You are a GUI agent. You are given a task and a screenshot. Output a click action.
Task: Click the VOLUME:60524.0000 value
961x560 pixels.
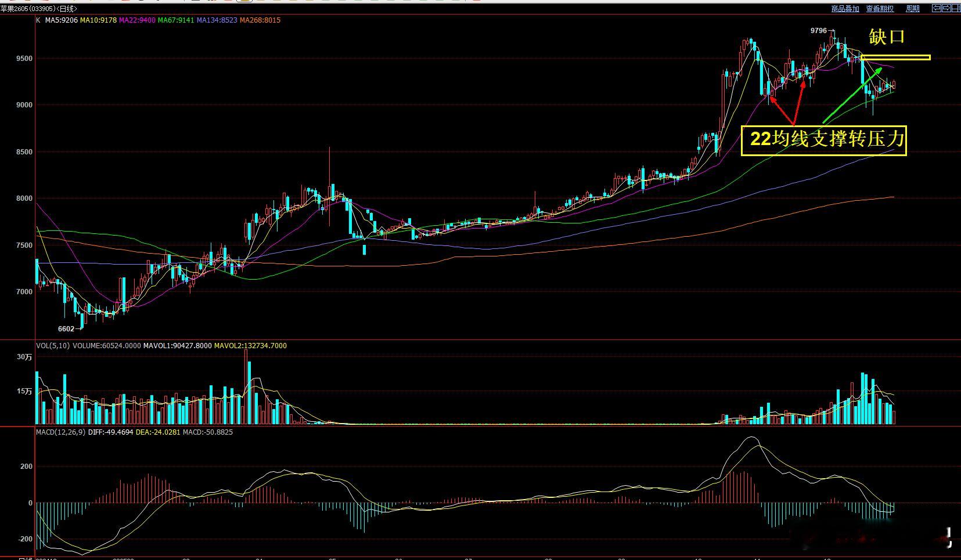[106, 346]
